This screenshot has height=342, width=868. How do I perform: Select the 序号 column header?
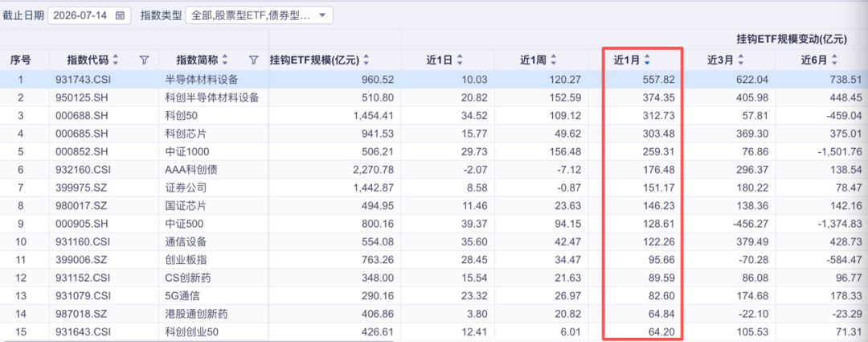(x=20, y=60)
